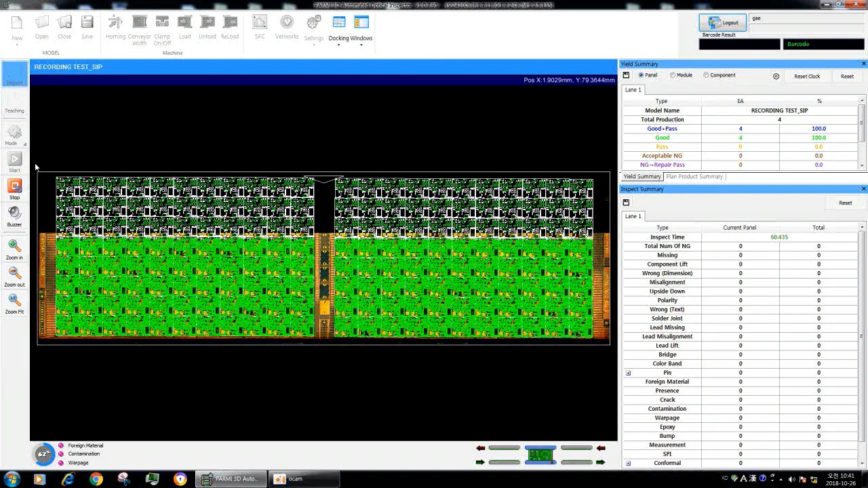Viewport: 868px width, 488px height.
Task: Select the Lane 1 tab in Inspect Summary
Action: [633, 216]
